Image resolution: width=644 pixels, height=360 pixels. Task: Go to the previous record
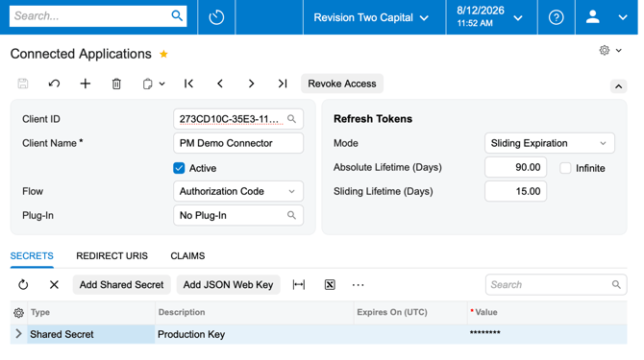220,84
